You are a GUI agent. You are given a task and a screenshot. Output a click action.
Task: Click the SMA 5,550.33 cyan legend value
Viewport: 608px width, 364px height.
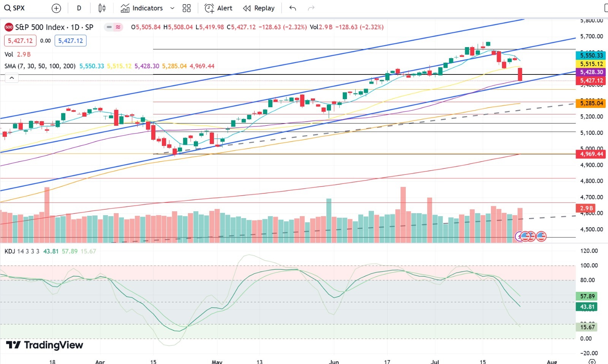[92, 66]
